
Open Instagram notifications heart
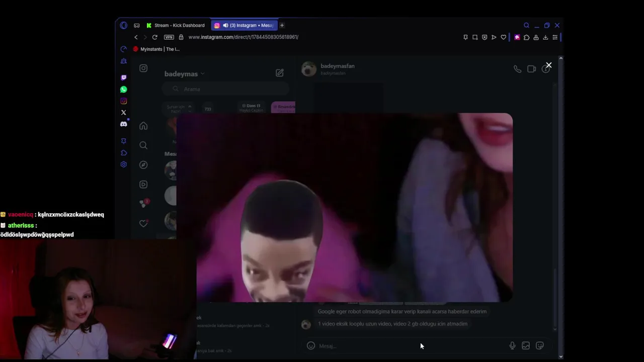point(143,223)
